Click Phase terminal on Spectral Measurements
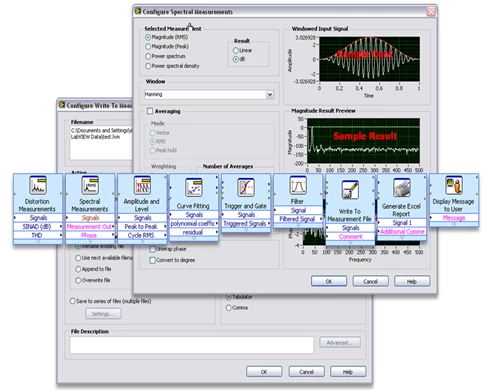This screenshot has width=491, height=392. coord(90,235)
